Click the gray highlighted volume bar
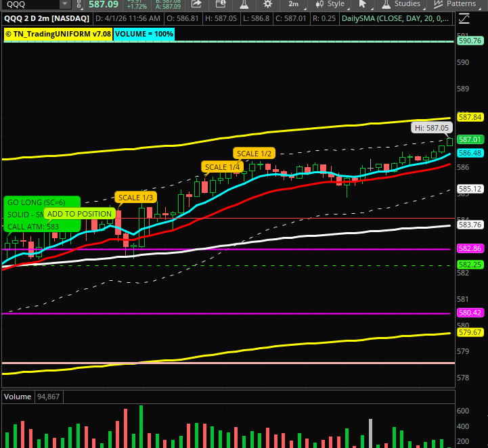 370,433
